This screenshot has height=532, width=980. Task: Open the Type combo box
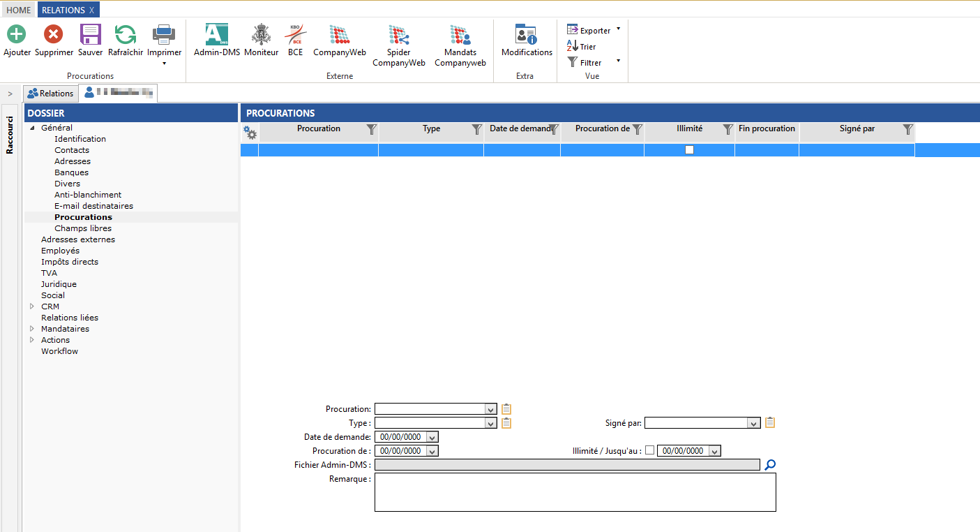coord(491,423)
